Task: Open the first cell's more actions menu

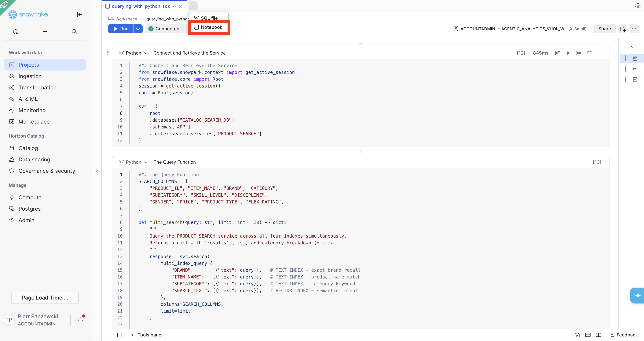Action: point(600,53)
